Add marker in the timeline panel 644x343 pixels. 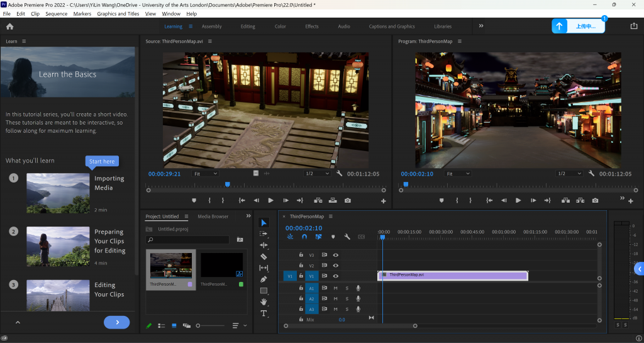pyautogui.click(x=333, y=237)
